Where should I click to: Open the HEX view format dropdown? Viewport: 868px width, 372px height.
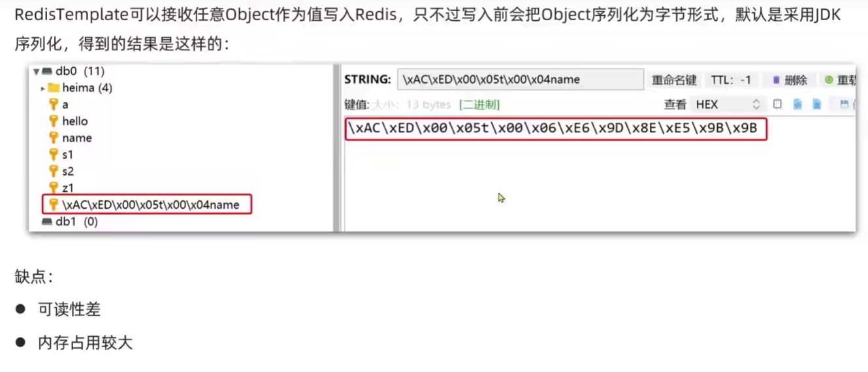(728, 104)
